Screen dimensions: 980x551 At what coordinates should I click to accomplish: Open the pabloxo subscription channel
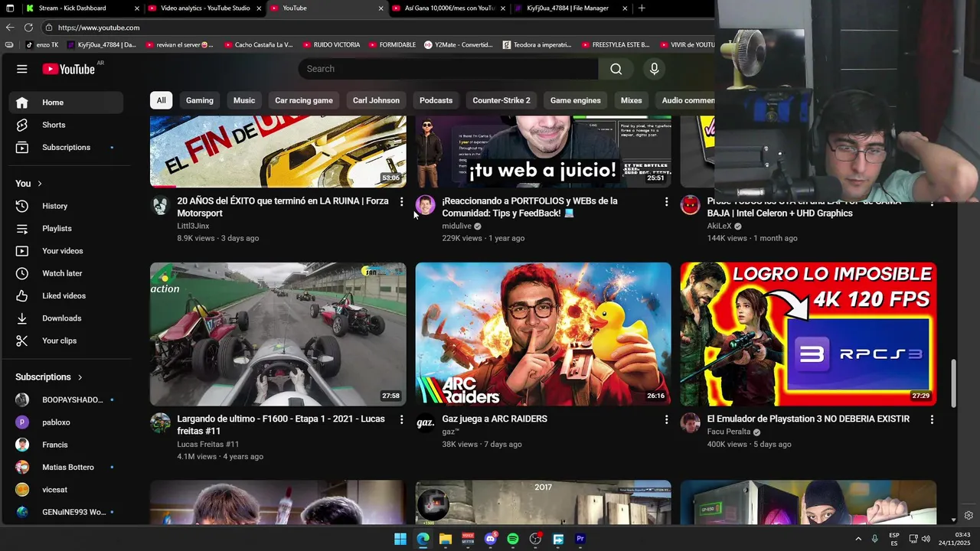click(66, 422)
